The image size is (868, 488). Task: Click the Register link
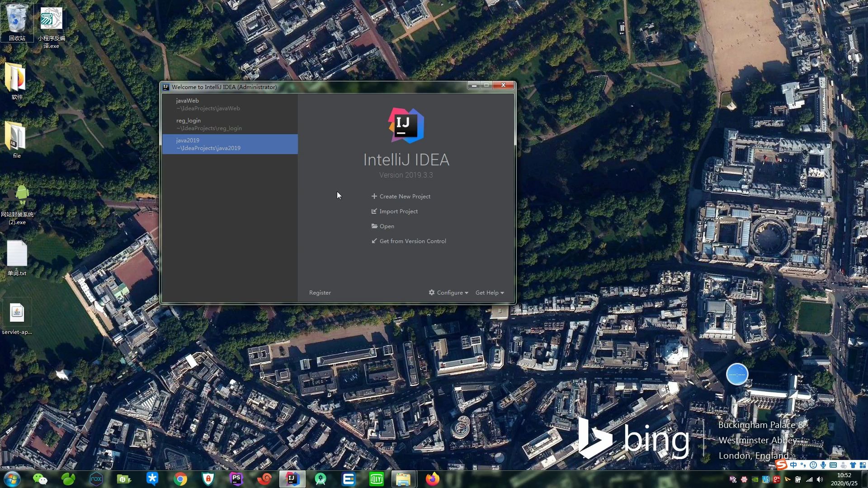320,293
